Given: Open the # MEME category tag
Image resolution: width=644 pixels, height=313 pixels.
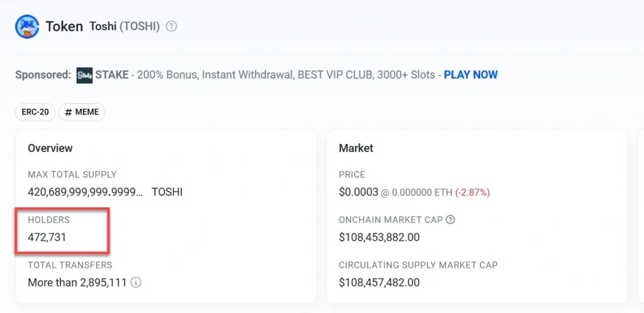Looking at the screenshot, I should pyautogui.click(x=82, y=113).
